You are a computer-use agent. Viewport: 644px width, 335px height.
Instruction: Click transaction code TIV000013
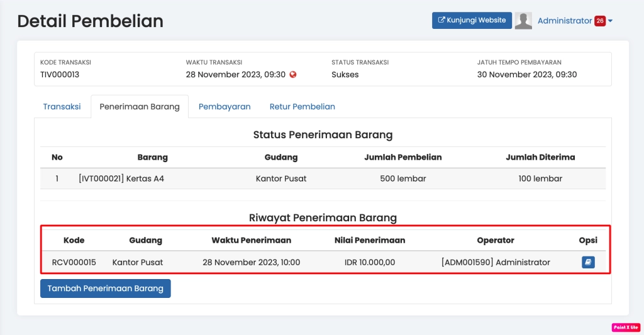pyautogui.click(x=60, y=75)
